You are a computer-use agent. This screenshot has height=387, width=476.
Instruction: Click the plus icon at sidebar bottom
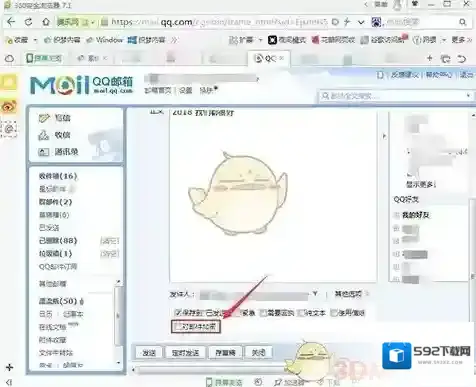click(x=9, y=367)
